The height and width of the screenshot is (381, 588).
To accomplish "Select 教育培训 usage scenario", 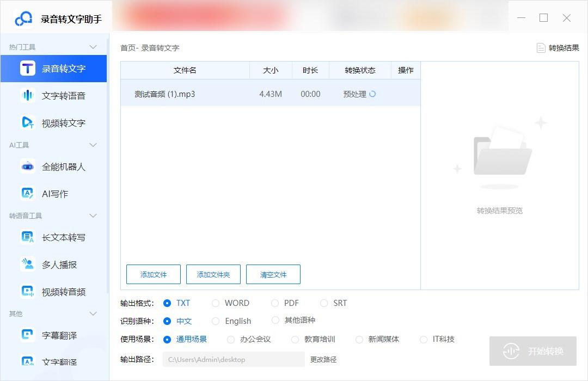I will [313, 340].
